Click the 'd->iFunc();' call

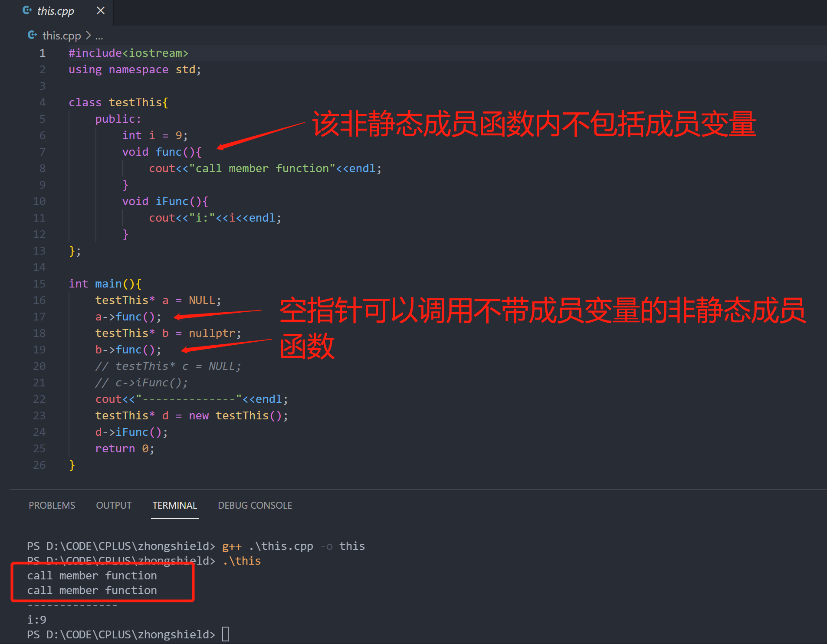coord(131,432)
